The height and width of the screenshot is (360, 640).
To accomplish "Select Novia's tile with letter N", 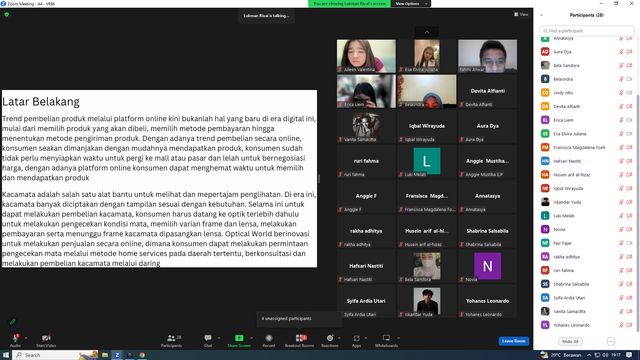I will pyautogui.click(x=487, y=266).
